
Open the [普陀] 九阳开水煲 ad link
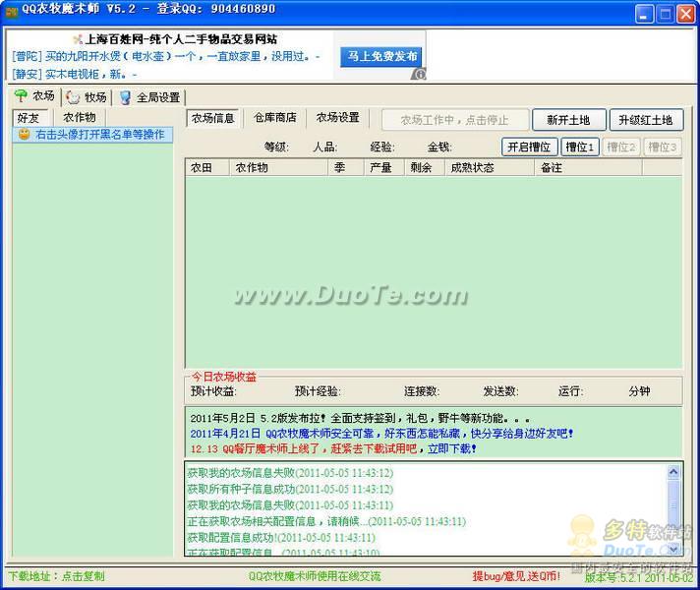click(x=165, y=57)
